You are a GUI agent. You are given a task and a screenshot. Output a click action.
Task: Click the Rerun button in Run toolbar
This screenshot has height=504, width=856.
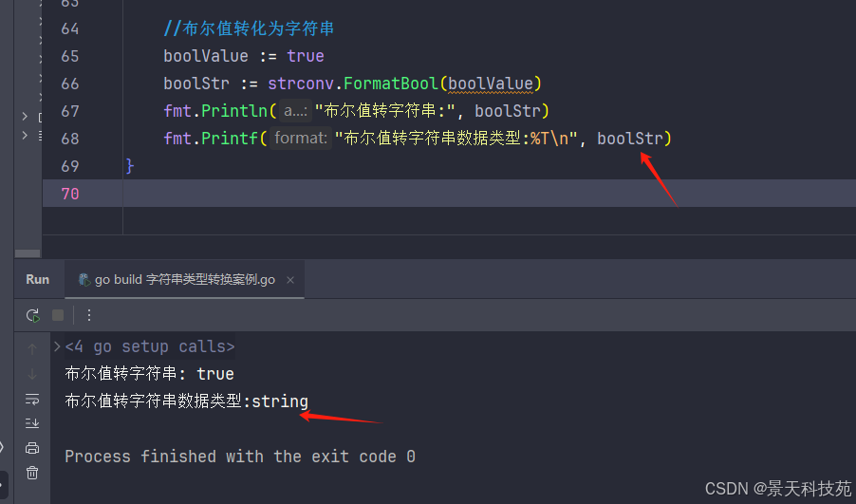point(33,315)
